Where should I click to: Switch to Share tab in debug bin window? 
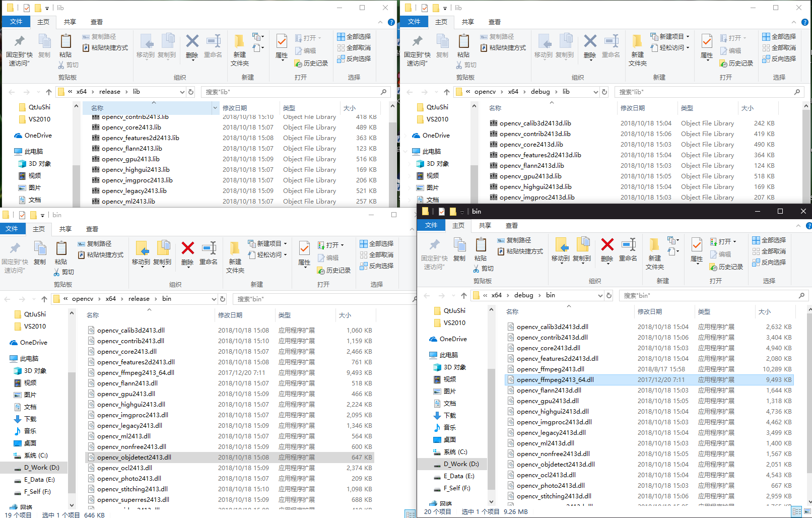pos(485,225)
